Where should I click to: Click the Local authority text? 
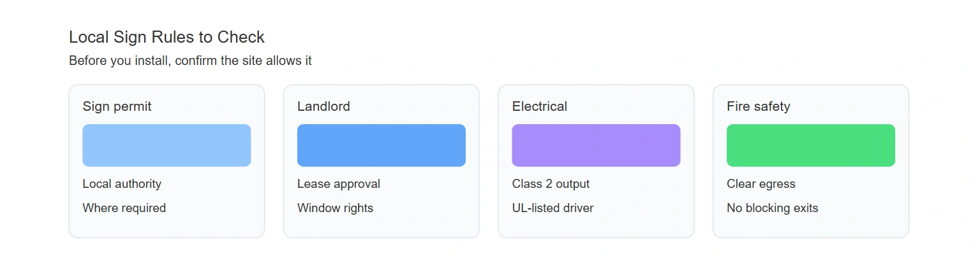coord(122,184)
